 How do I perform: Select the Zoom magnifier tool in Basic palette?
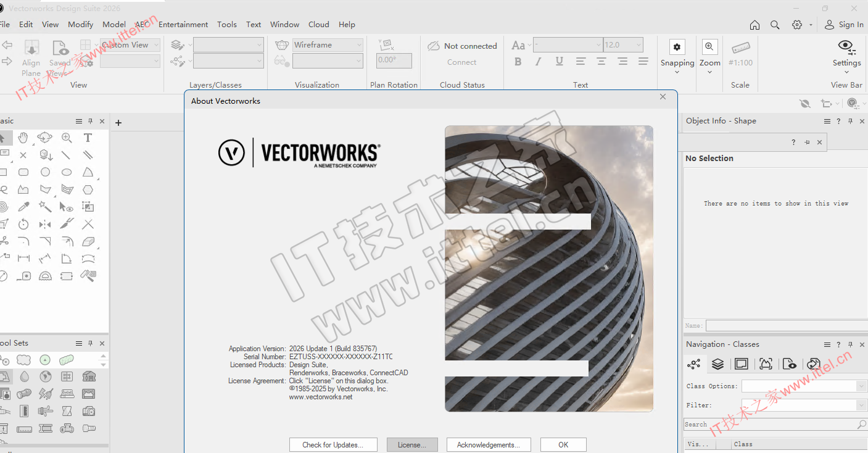[x=67, y=138]
